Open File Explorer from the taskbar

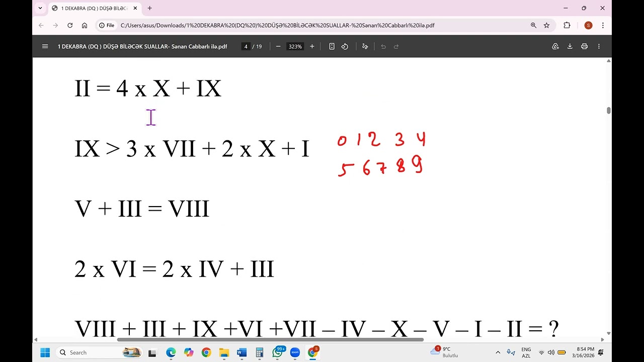pos(224,352)
